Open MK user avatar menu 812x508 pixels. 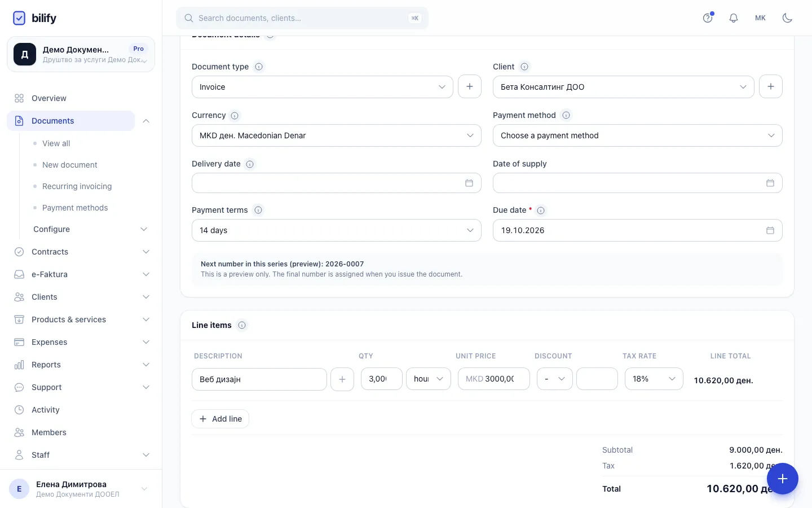[x=760, y=18]
